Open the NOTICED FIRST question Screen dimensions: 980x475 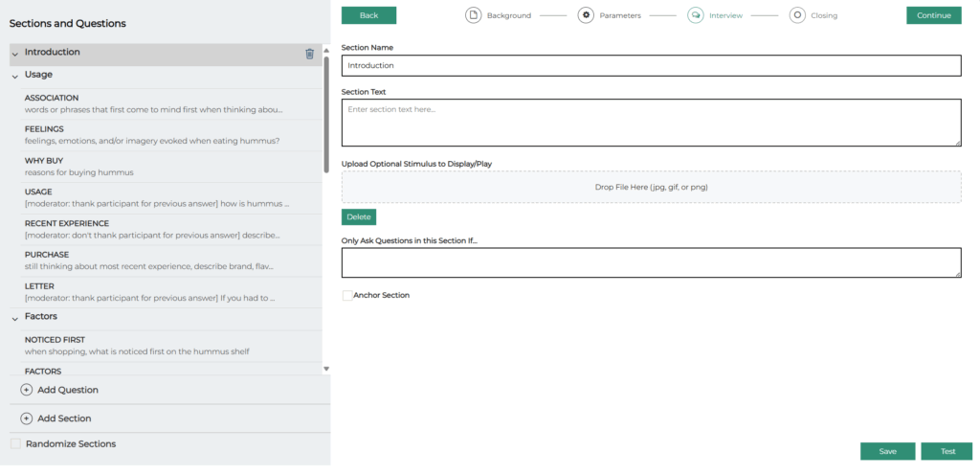click(x=172, y=346)
